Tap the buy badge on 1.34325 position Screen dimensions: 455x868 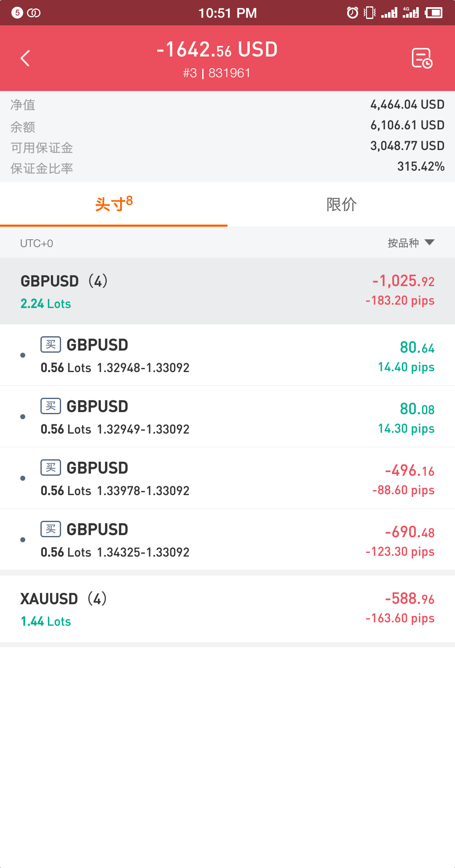pyautogui.click(x=51, y=529)
